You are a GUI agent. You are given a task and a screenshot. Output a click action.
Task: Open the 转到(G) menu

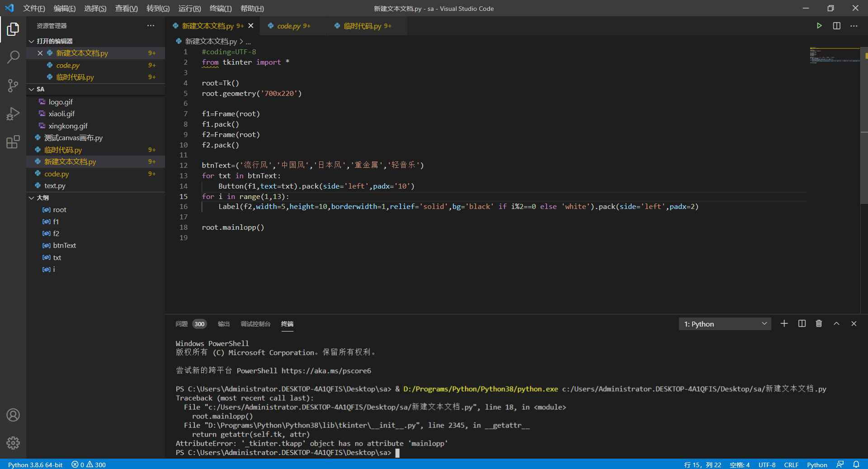(x=158, y=9)
